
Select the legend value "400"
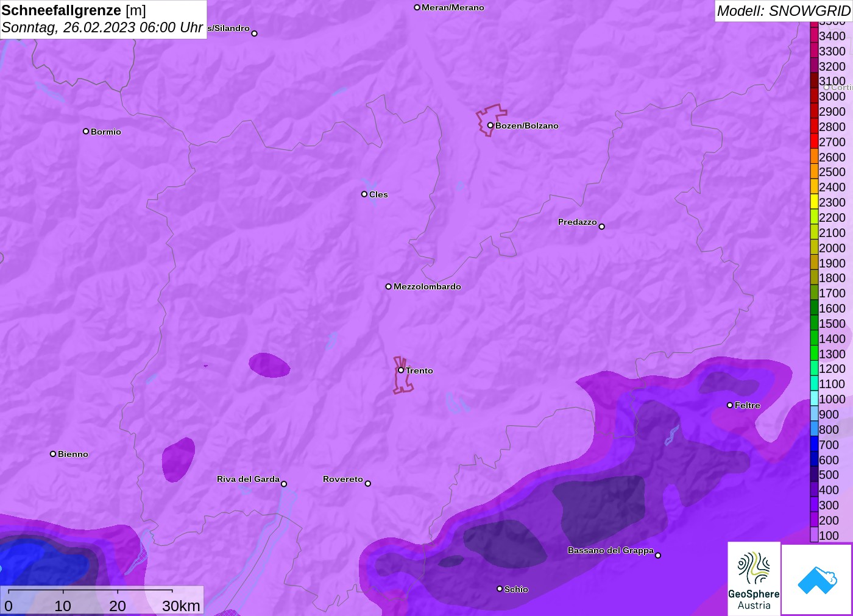[x=829, y=490]
